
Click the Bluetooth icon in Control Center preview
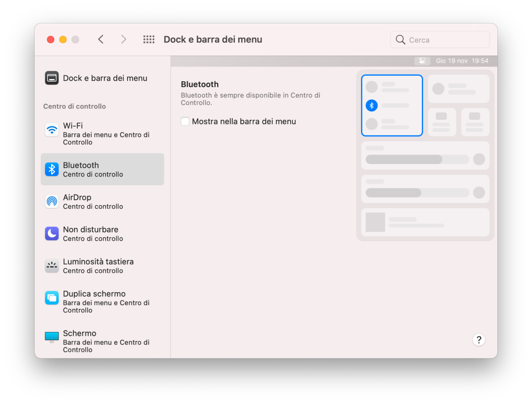(x=372, y=105)
